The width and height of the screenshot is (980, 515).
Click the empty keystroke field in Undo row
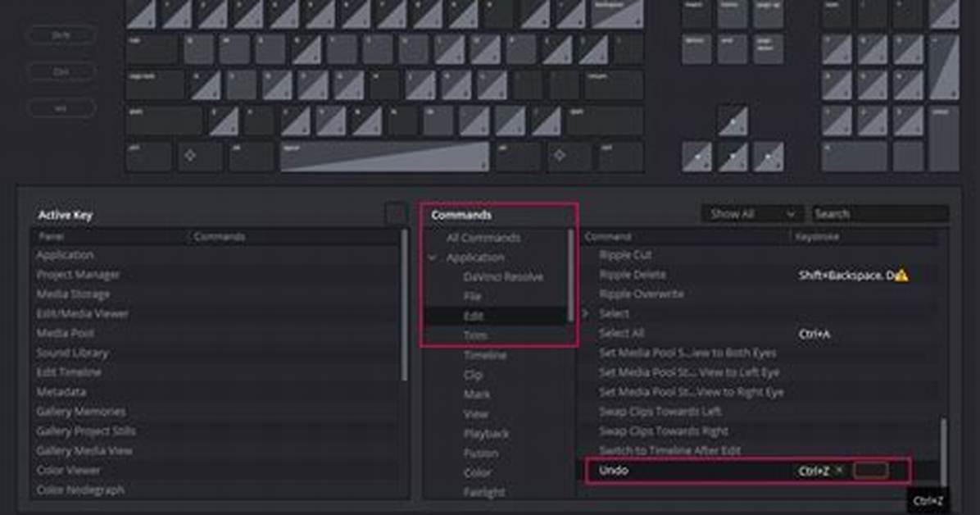coord(871,470)
